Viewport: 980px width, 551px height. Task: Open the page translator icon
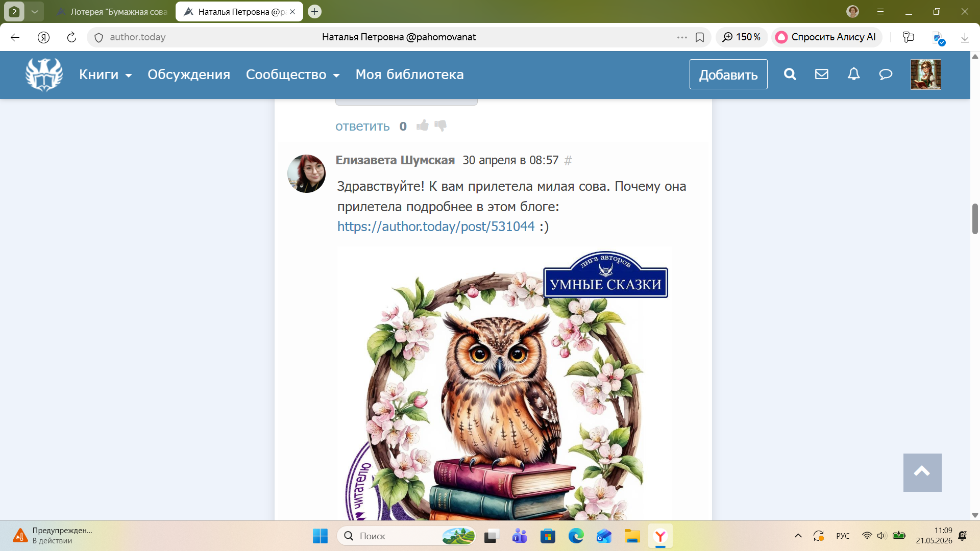(938, 38)
